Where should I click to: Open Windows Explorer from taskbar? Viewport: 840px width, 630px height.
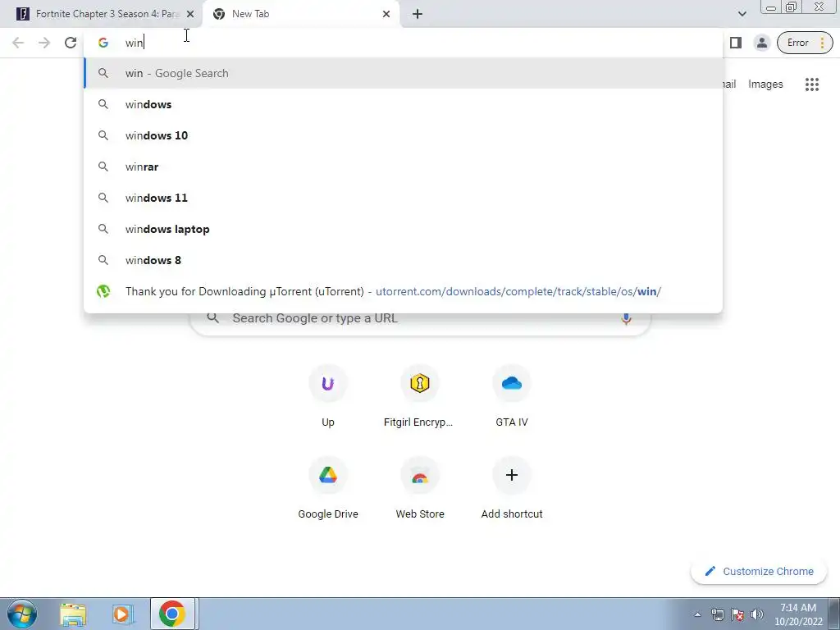(x=73, y=614)
